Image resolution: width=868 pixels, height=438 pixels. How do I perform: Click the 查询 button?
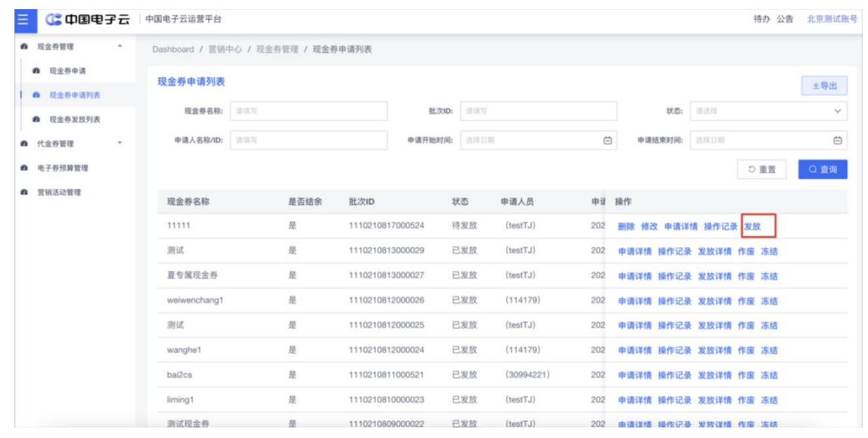coord(823,169)
